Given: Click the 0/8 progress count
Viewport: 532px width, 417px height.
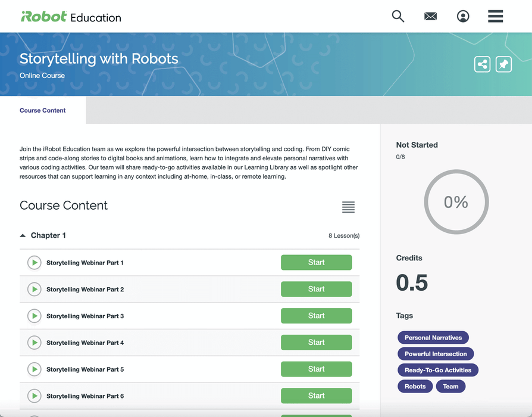Looking at the screenshot, I should coord(400,157).
